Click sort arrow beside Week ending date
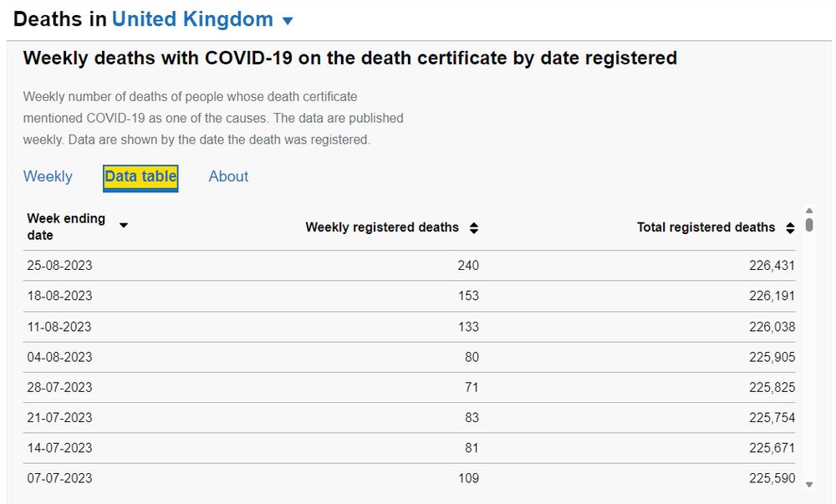Screen dimensions: 836x504 click(x=124, y=225)
